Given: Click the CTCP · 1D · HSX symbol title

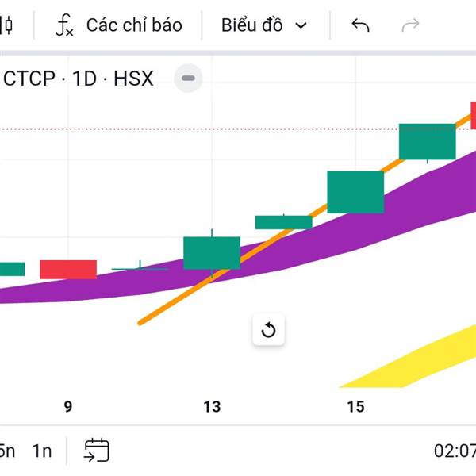Looking at the screenshot, I should pyautogui.click(x=79, y=79).
